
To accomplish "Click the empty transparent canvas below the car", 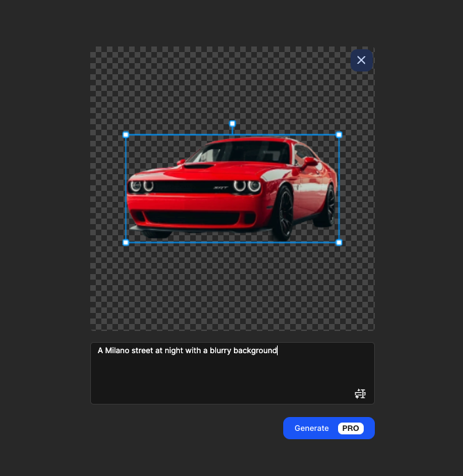I will tap(233, 291).
